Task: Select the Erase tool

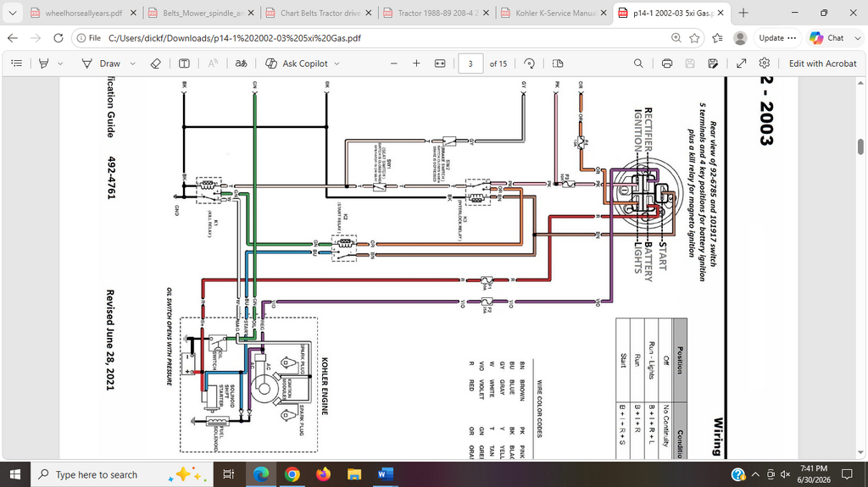Action: pyautogui.click(x=156, y=64)
